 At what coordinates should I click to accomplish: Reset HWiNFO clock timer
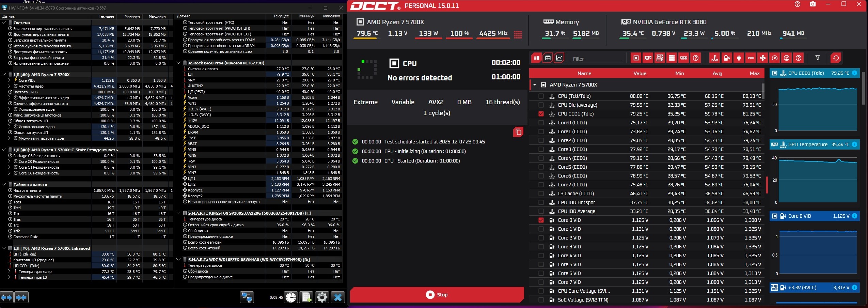click(291, 297)
